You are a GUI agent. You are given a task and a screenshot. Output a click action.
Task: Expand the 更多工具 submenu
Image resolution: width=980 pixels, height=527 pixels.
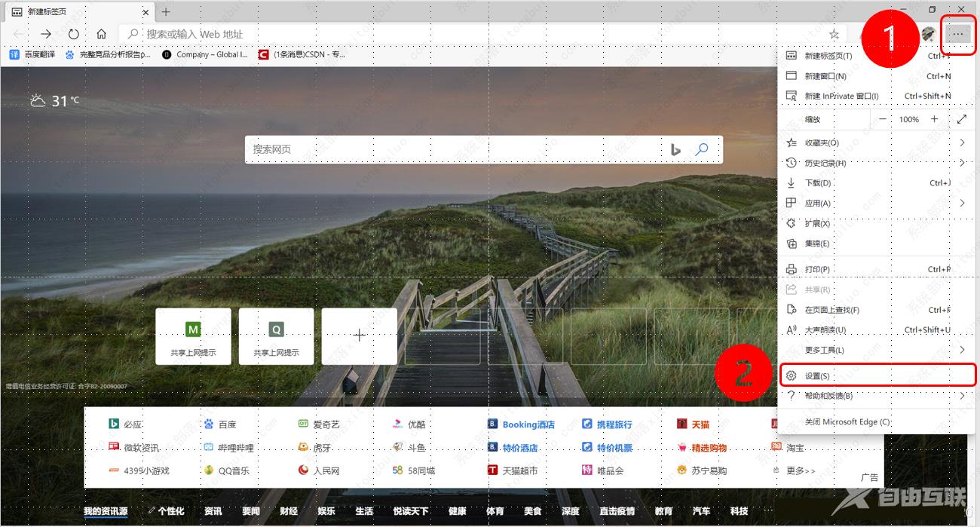pyautogui.click(x=963, y=349)
